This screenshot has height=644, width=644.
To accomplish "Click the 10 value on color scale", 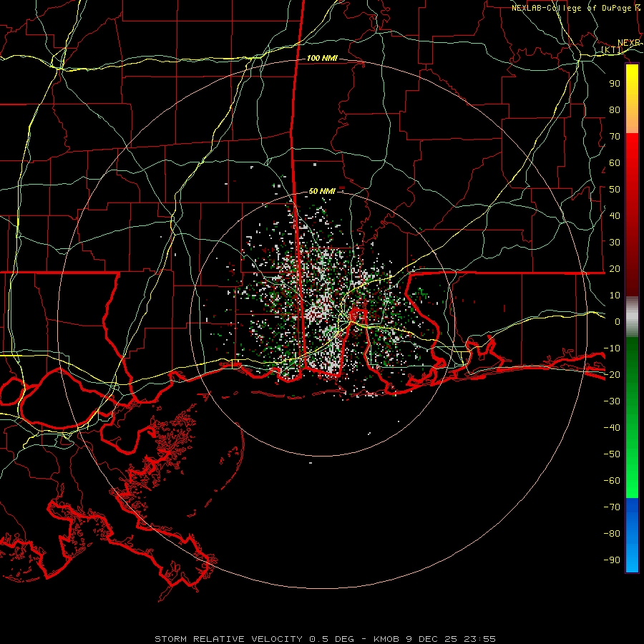I will (x=615, y=296).
